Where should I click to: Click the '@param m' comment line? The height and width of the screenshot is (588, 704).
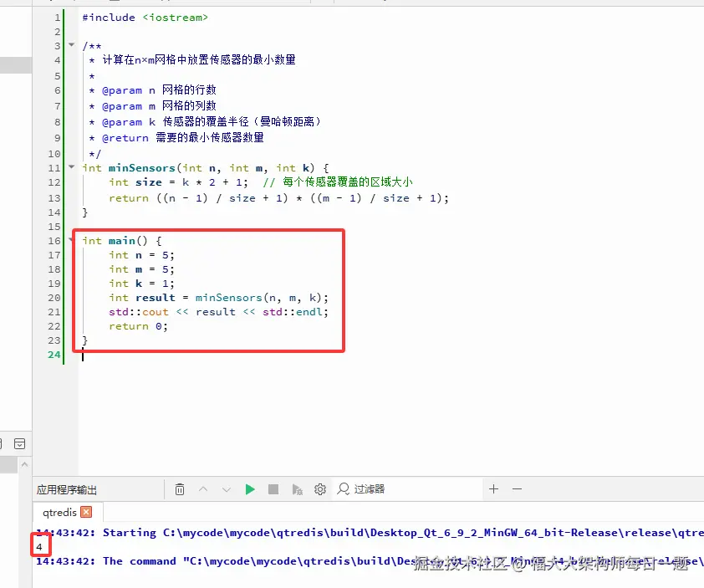[x=153, y=106]
